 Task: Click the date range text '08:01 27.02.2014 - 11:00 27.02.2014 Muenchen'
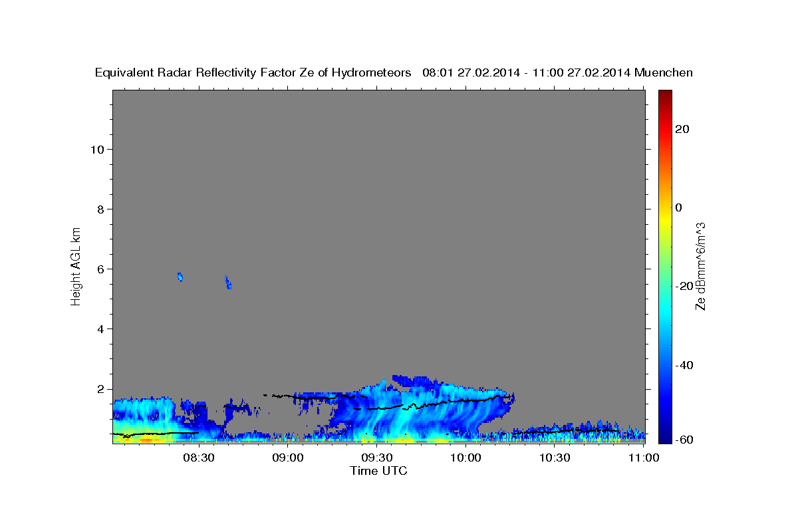[557, 73]
